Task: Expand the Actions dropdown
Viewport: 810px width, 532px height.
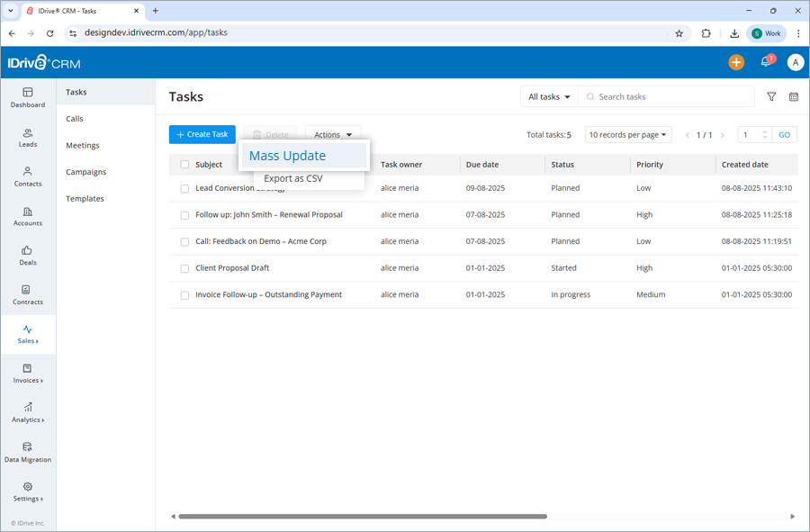Action: tap(333, 134)
